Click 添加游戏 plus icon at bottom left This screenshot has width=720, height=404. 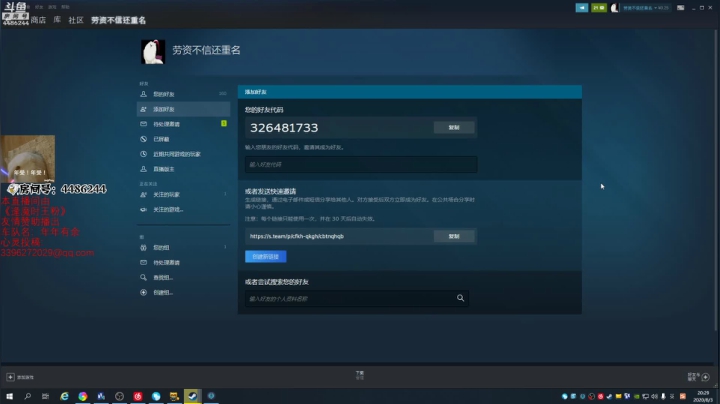pos(10,377)
